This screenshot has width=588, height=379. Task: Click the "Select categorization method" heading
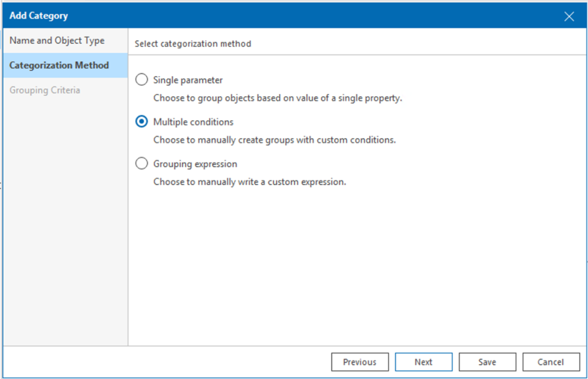tap(193, 44)
